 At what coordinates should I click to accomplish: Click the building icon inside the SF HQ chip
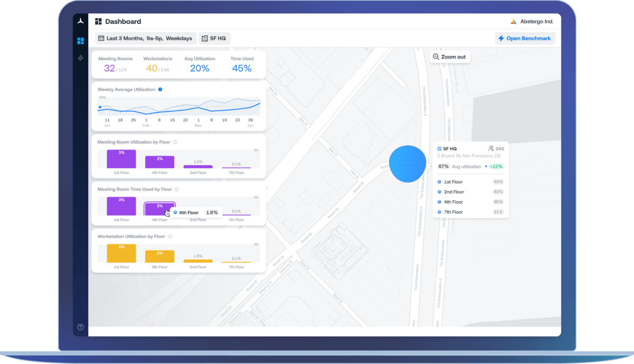[x=204, y=38]
